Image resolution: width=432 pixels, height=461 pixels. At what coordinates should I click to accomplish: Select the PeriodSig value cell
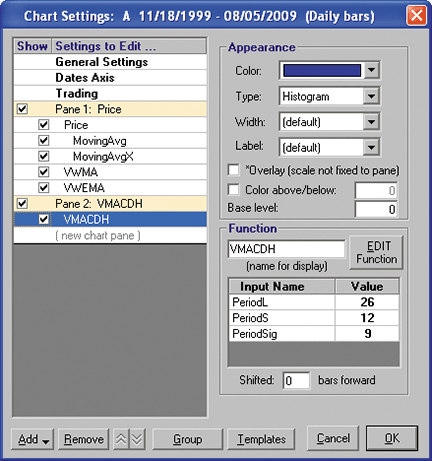point(367,334)
